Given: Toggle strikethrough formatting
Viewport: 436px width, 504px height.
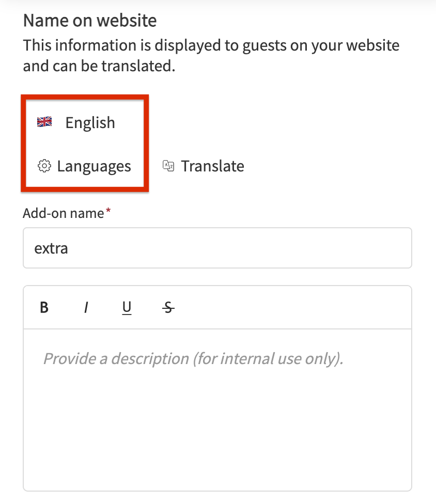Looking at the screenshot, I should [x=168, y=308].
